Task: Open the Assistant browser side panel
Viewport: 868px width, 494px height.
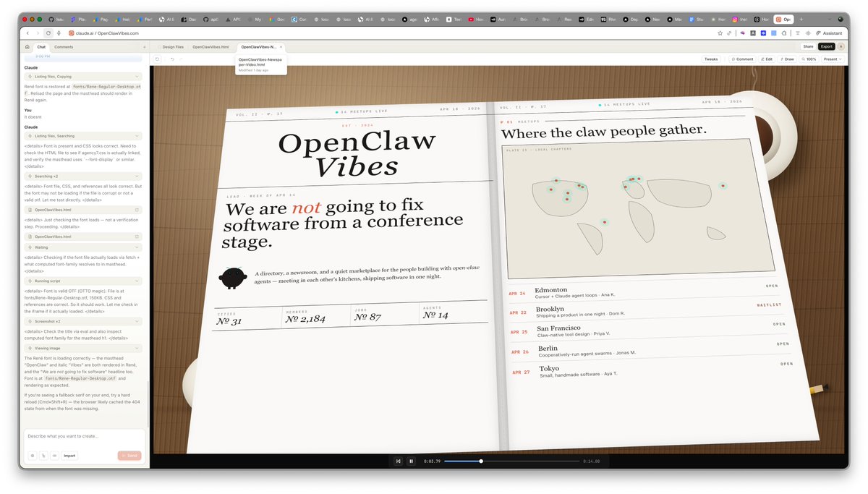Action: tap(829, 33)
